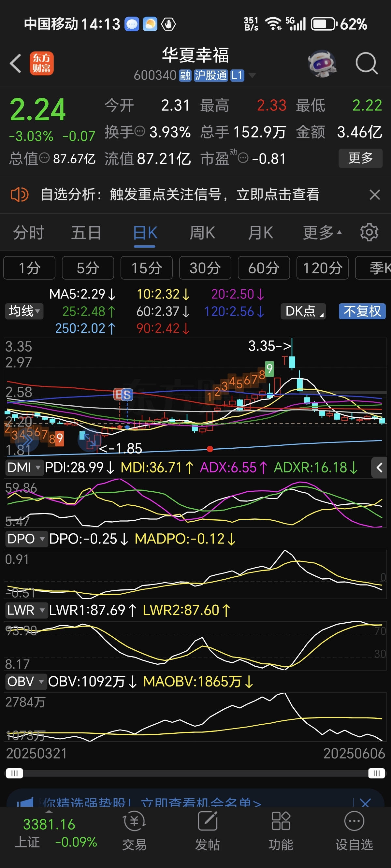Tap 设自选 watchlist icon
Screen dimensions: 391x868
[x=354, y=831]
